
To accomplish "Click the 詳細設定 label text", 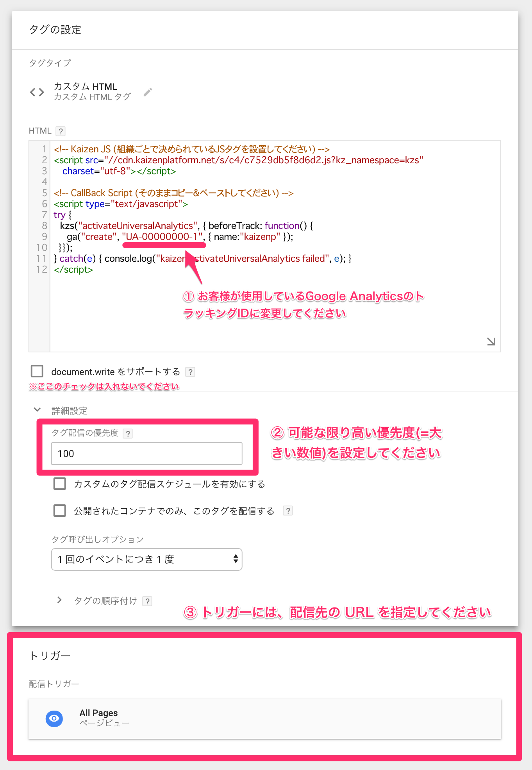I will pyautogui.click(x=70, y=411).
